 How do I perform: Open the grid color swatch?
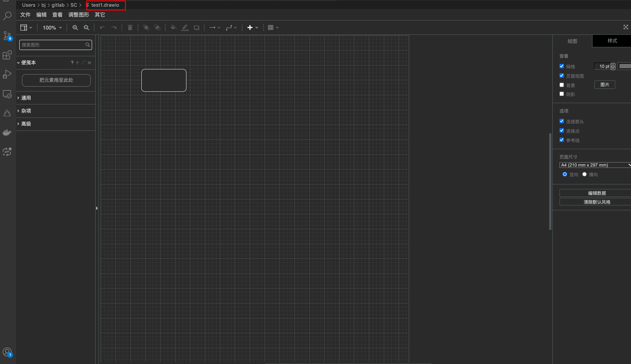[625, 66]
